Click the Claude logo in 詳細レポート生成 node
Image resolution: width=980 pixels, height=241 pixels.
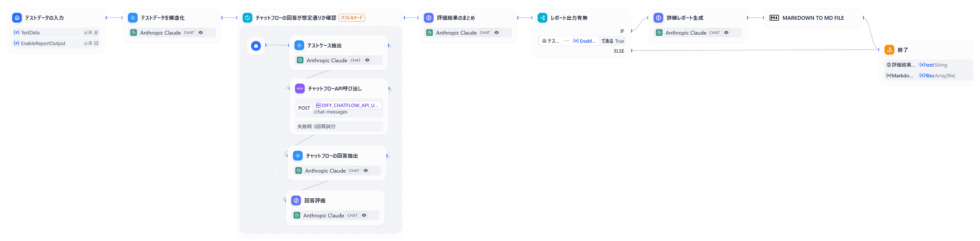point(659,33)
